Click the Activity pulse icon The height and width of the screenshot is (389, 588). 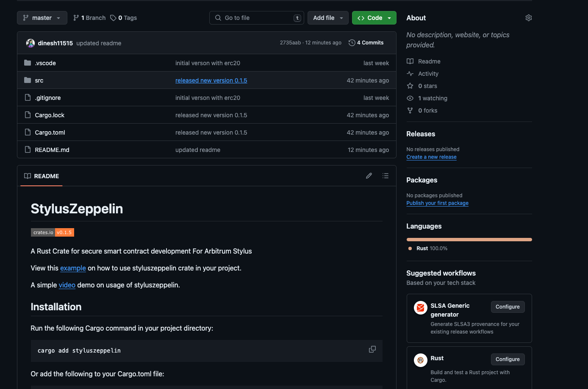[410, 74]
